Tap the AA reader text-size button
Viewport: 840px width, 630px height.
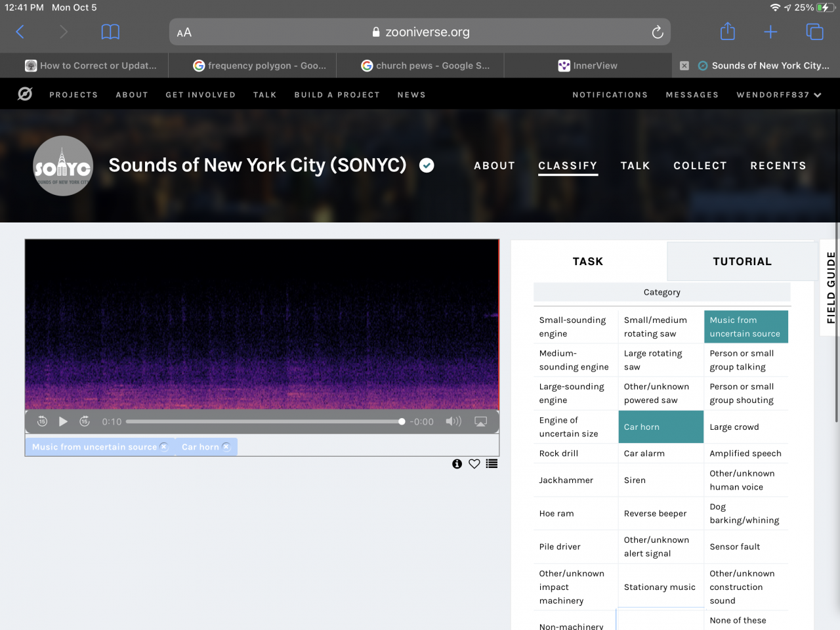click(184, 32)
